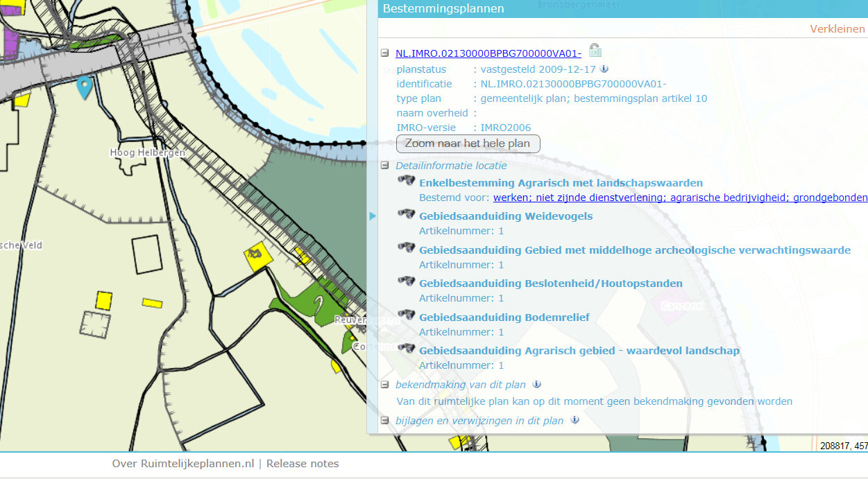The image size is (868, 479).
Task: Click Verkleinen to shrink the panel
Action: [837, 29]
